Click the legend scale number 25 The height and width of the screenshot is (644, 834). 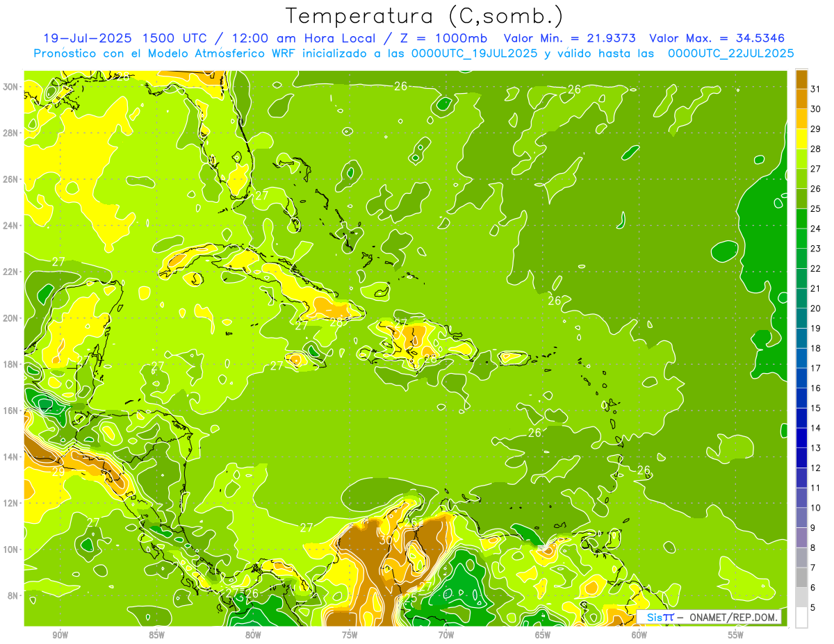coord(816,208)
